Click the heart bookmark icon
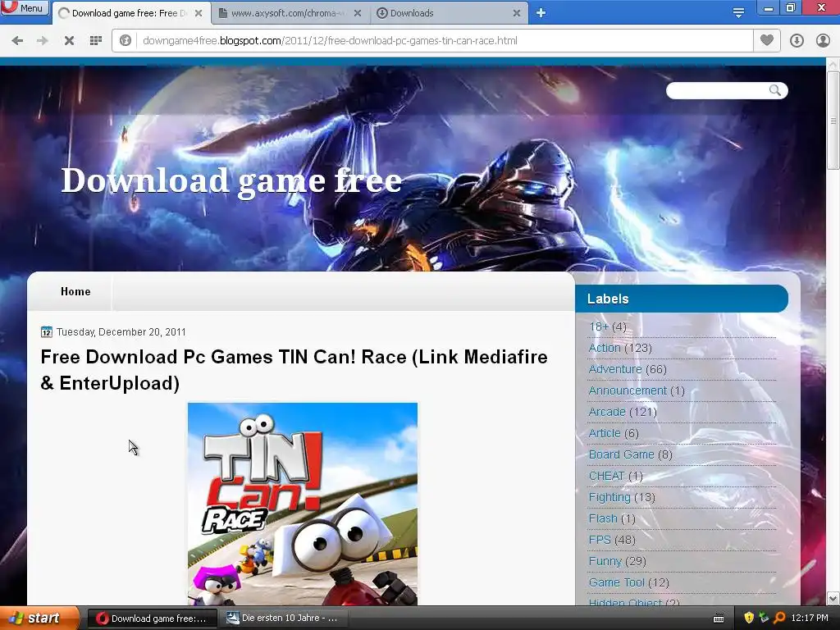This screenshot has height=630, width=840. [767, 41]
